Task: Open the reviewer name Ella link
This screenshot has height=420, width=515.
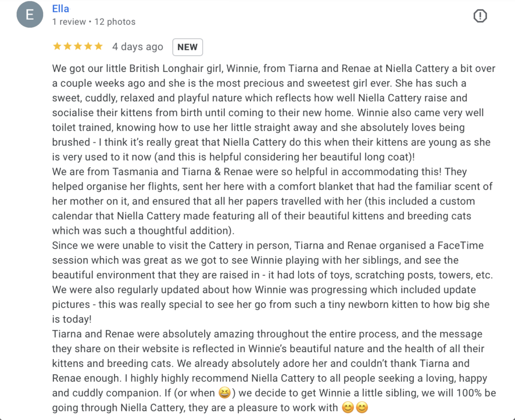Action: (61, 9)
